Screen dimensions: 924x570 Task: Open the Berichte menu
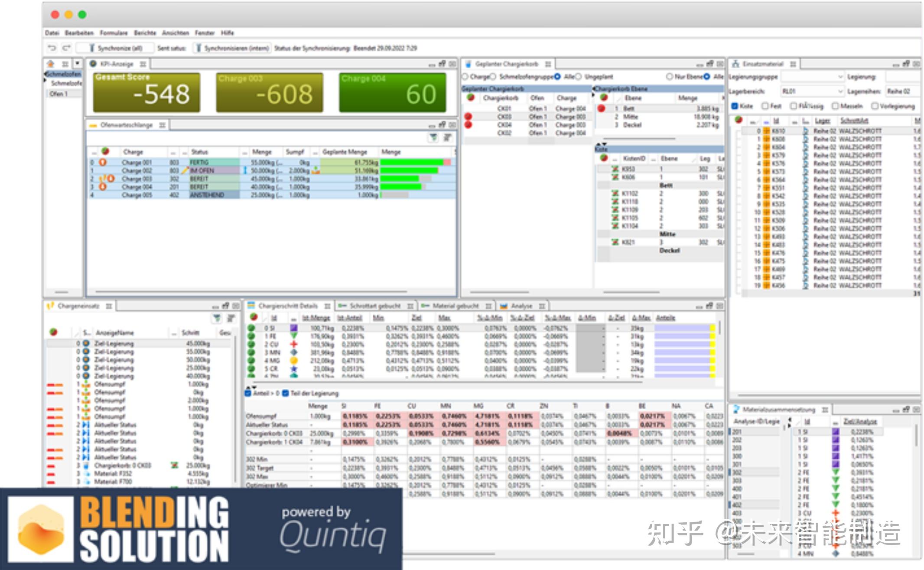[x=145, y=33]
